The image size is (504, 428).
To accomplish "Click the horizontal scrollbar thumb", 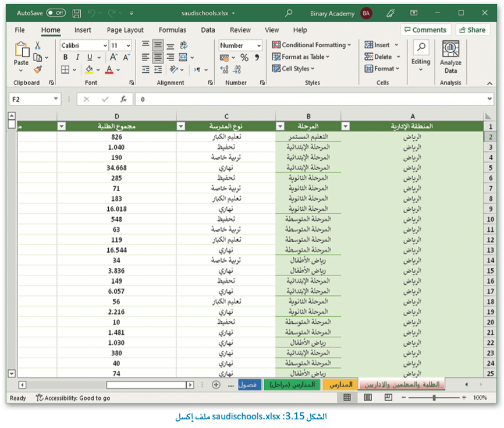I will tap(146, 385).
